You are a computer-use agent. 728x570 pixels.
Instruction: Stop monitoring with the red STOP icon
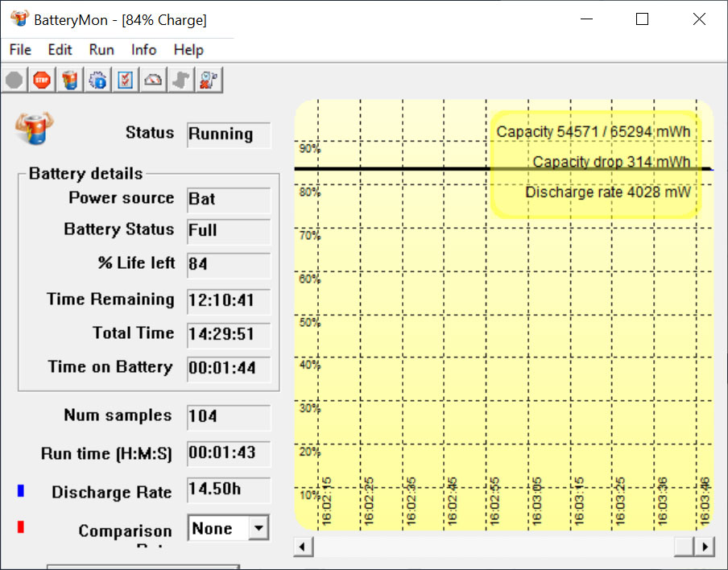coord(42,81)
